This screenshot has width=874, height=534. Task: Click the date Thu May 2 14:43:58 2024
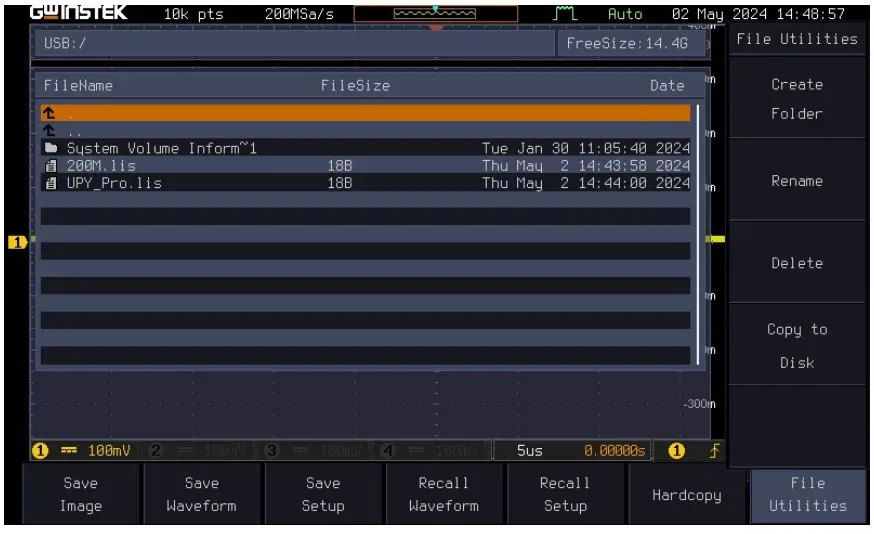tap(586, 166)
